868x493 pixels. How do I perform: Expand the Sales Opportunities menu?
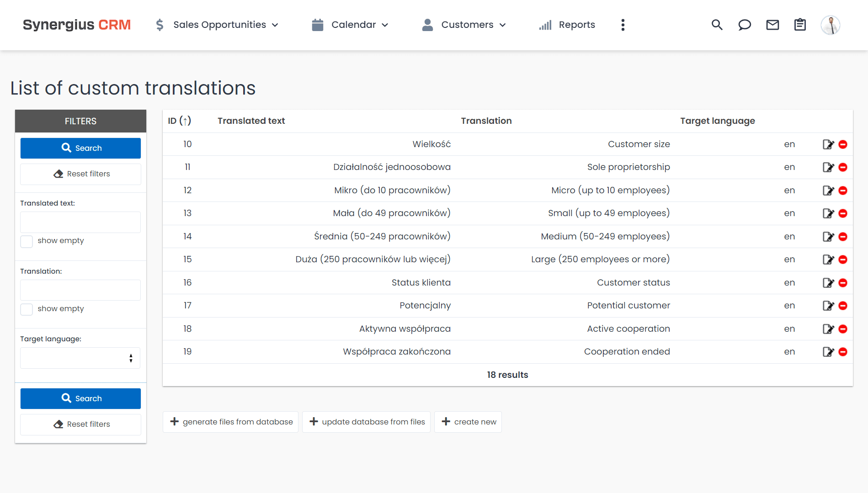(217, 25)
